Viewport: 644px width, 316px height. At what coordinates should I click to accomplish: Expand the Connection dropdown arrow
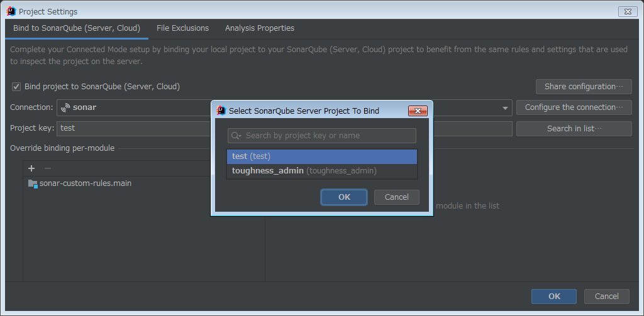[505, 108]
